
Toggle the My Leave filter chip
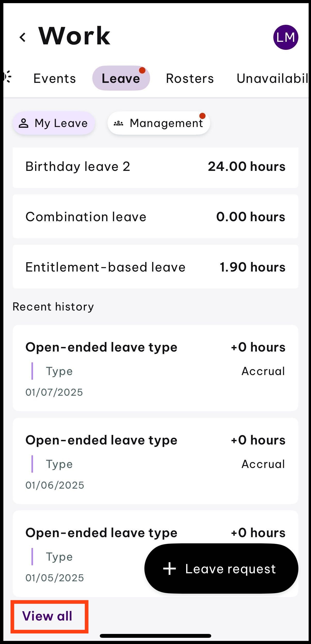(54, 123)
